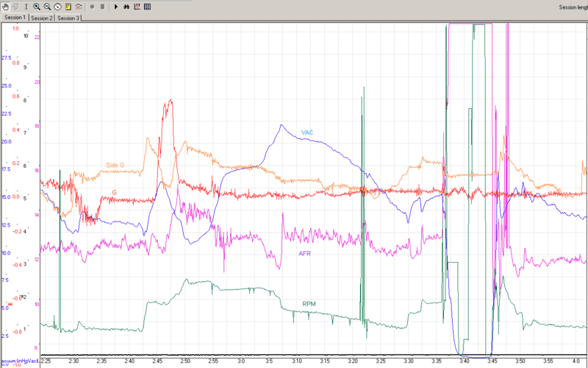Click the zoom in magnifier icon
The image size is (588, 368).
pyautogui.click(x=37, y=7)
